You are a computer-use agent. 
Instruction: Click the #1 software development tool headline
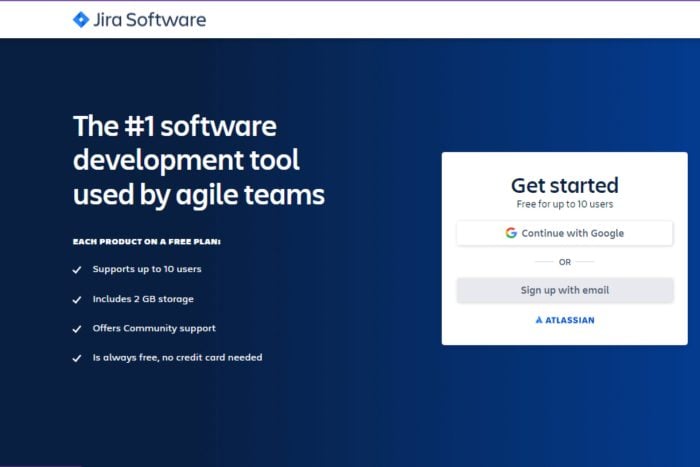[199, 160]
